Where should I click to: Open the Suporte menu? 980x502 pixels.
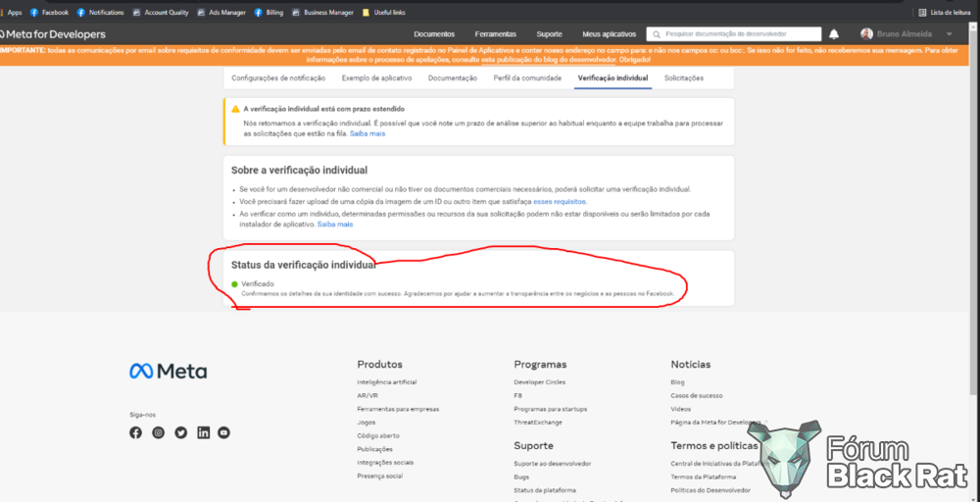tap(549, 34)
